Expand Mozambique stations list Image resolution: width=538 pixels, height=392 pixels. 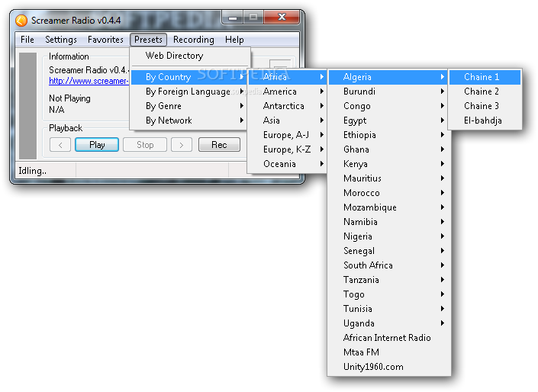coord(388,207)
